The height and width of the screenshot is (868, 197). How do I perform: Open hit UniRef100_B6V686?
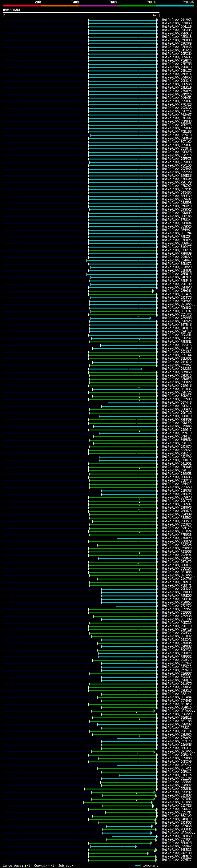click(176, 57)
